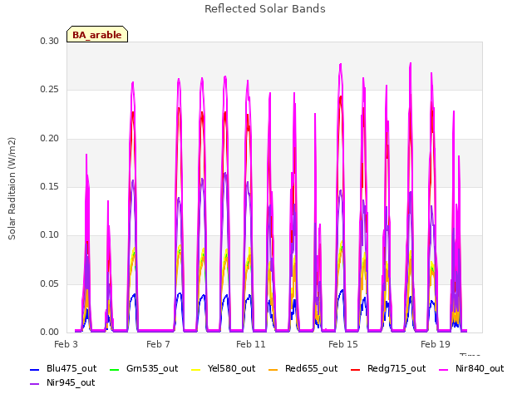The height and width of the screenshot is (399, 532).
Task: Click the Feb 7 x-axis label
Action: 158,344
